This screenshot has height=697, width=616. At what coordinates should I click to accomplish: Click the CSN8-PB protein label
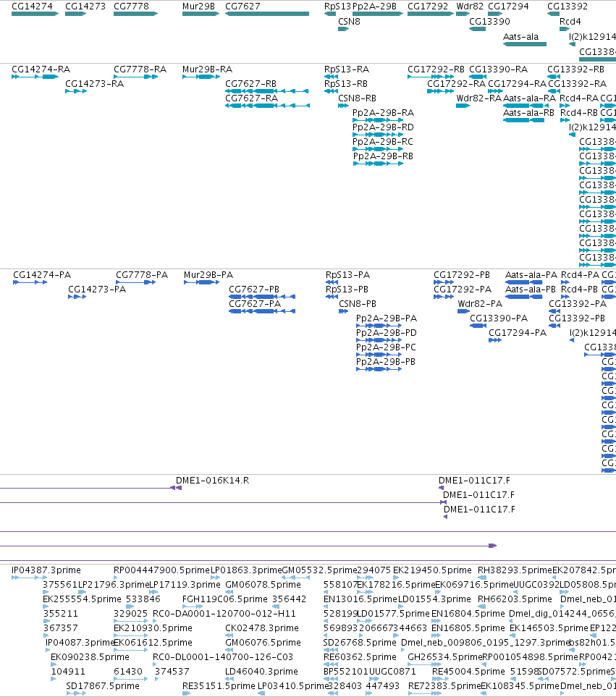(x=358, y=303)
